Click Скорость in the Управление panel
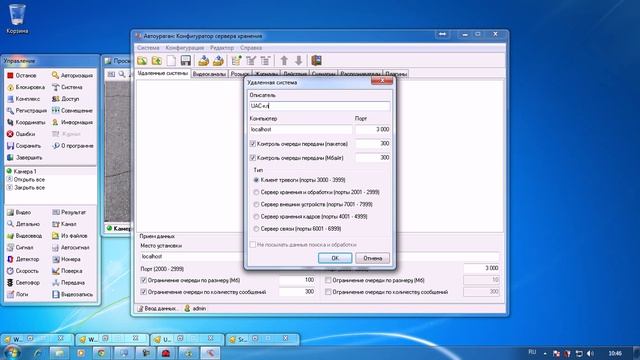This screenshot has width=640, height=360. click(23, 271)
